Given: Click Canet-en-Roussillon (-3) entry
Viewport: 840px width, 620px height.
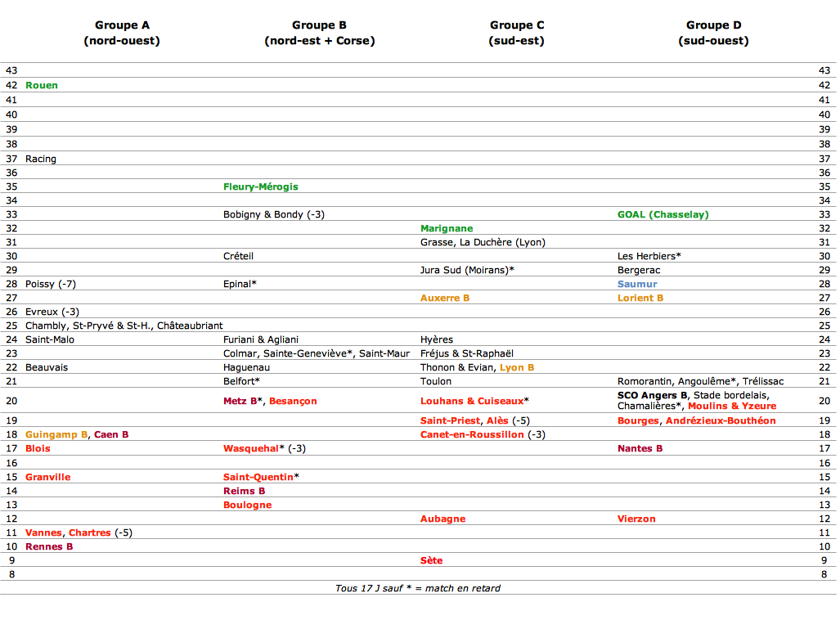Looking at the screenshot, I should pos(483,434).
